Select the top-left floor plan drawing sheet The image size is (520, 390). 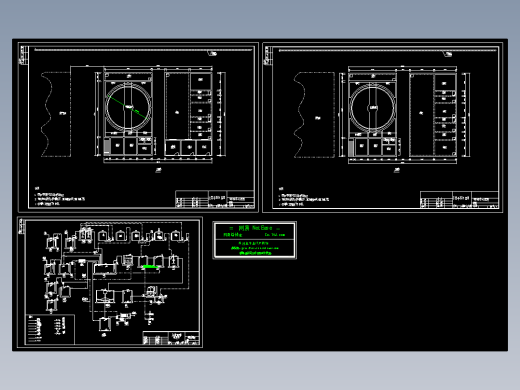click(138, 127)
